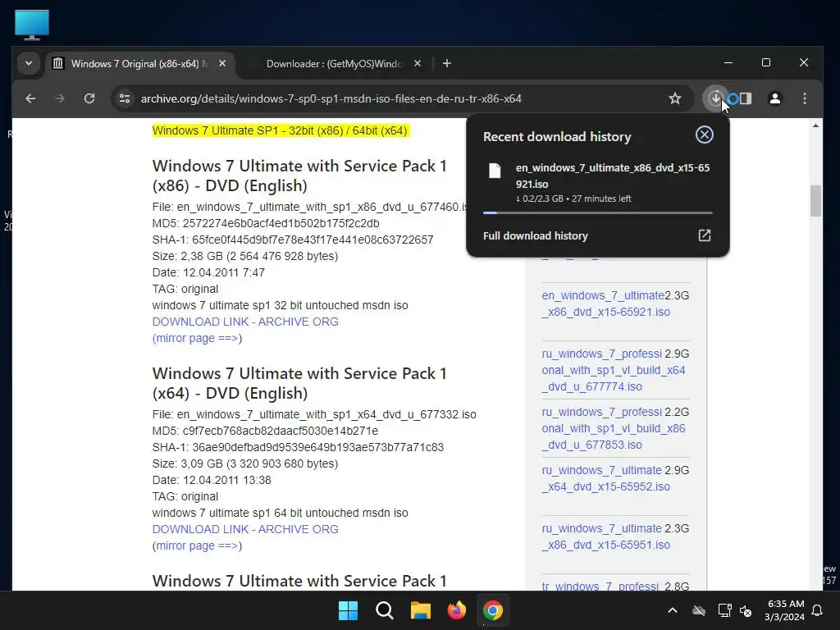The width and height of the screenshot is (840, 630).
Task: Toggle the Chrome downloads bubble icon
Action: (715, 98)
